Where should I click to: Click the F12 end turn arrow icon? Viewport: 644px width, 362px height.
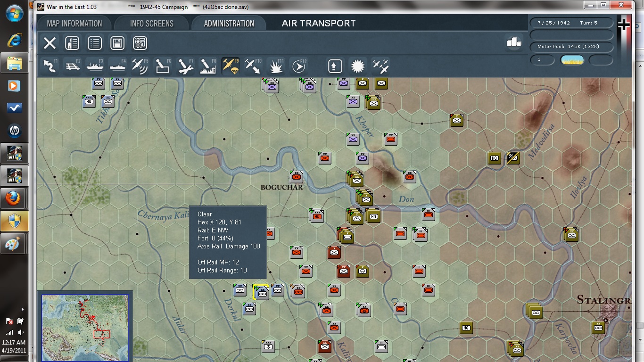click(298, 66)
